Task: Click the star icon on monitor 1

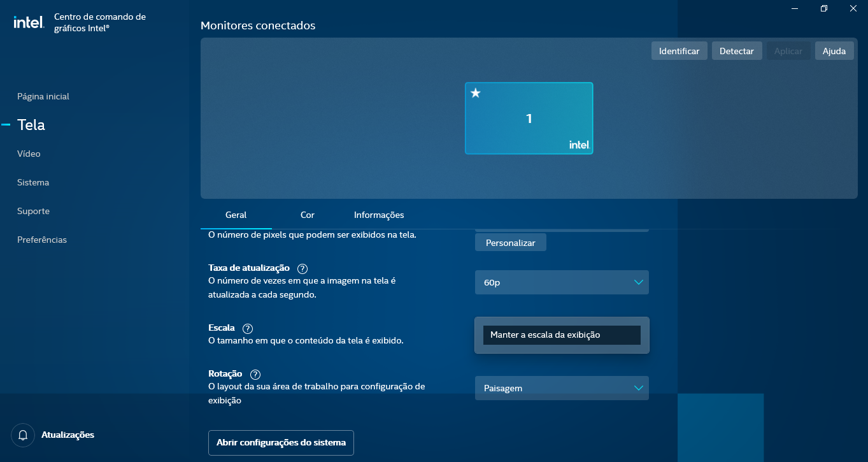Action: [475, 94]
